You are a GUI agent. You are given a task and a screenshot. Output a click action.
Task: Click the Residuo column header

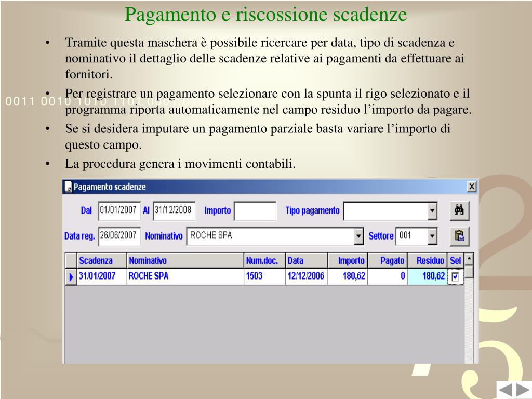[428, 261]
